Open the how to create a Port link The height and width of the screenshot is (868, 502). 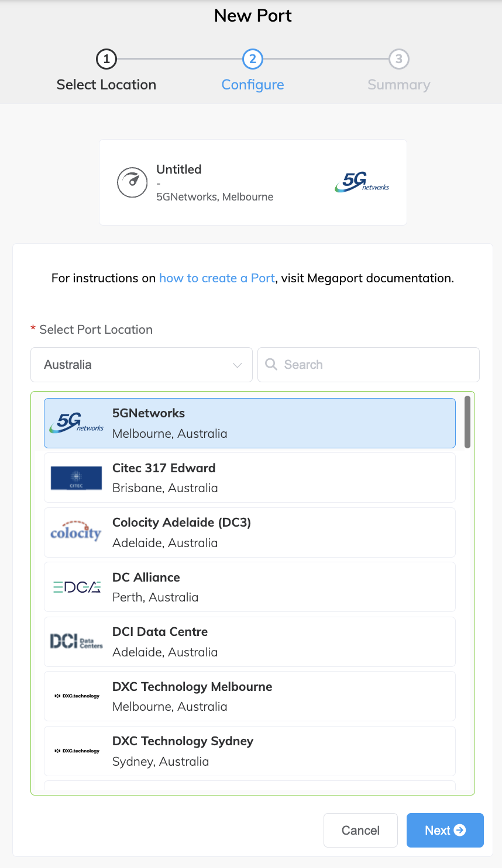[217, 278]
